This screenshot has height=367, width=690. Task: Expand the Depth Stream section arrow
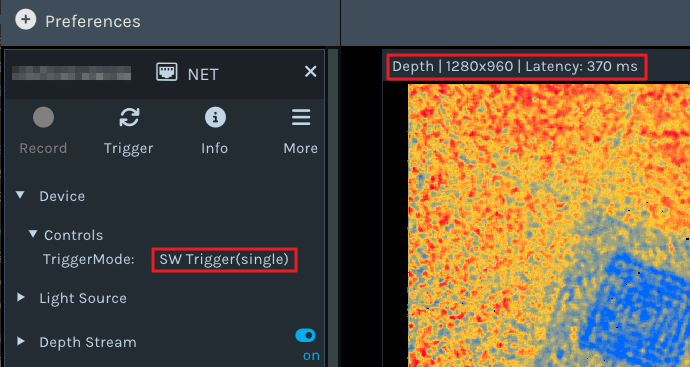tap(20, 341)
